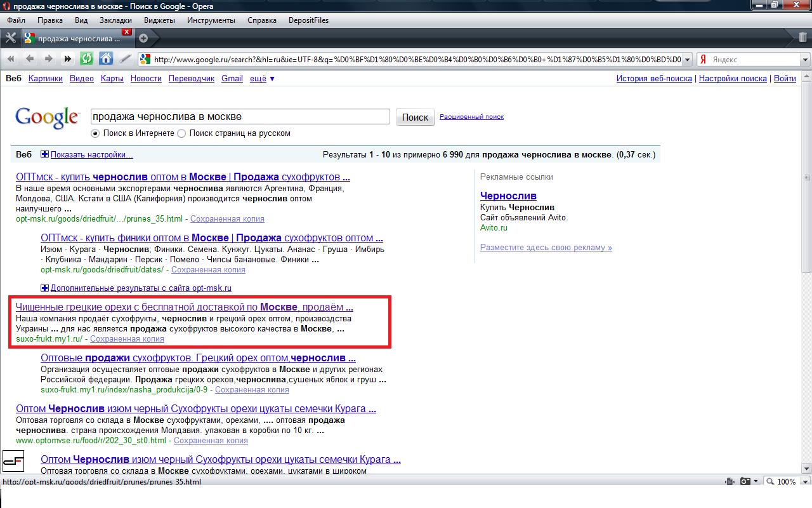The width and height of the screenshot is (812, 508).
Task: Open the Yandex search engine dropdown arrow
Action: 806,60
